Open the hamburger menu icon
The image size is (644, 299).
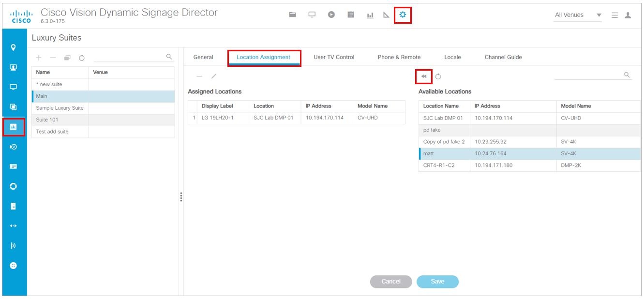pyautogui.click(x=614, y=15)
